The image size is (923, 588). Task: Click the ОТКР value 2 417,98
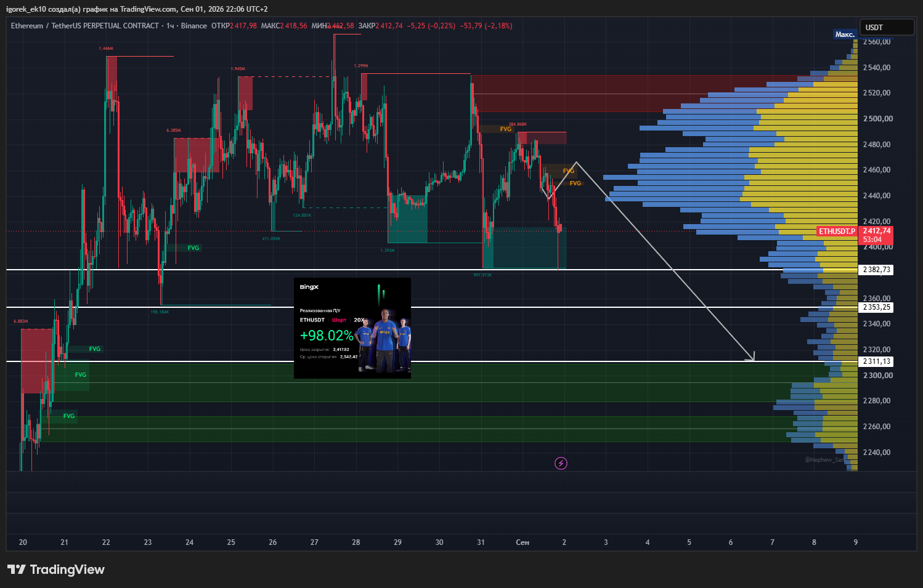(243, 26)
